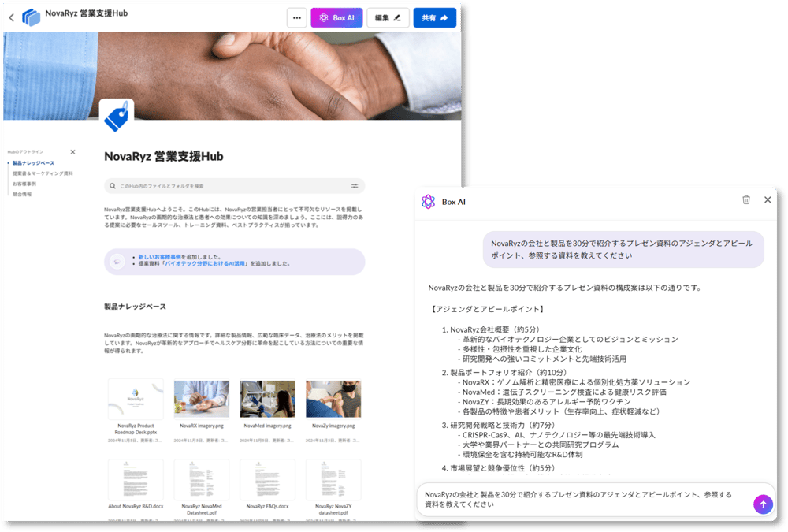788x532 pixels.
Task: Go to 提案書＆マーケティング資料 in outline
Action: tap(43, 173)
